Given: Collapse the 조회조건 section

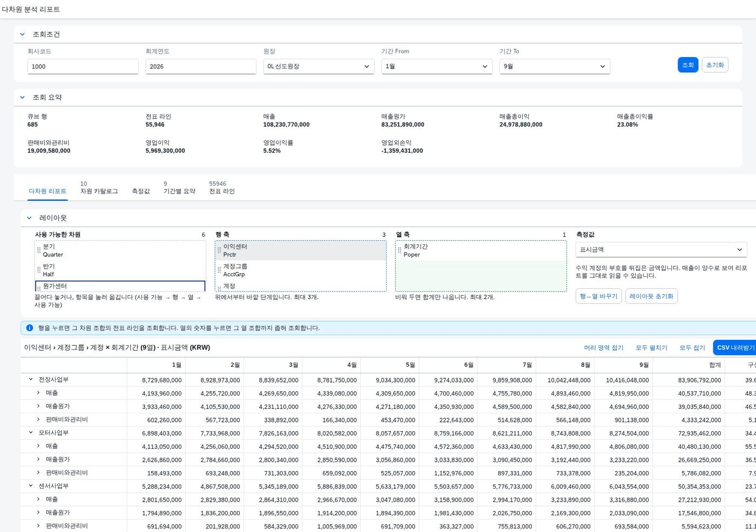Looking at the screenshot, I should 22,34.
